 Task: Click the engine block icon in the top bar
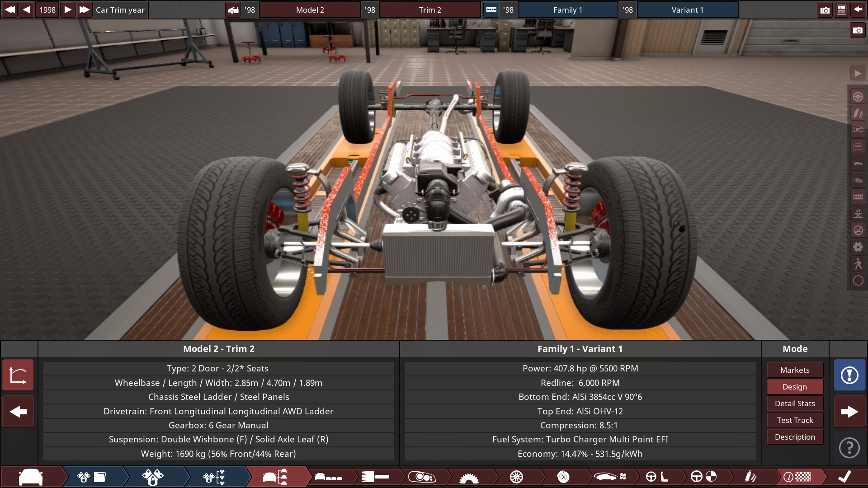[491, 9]
